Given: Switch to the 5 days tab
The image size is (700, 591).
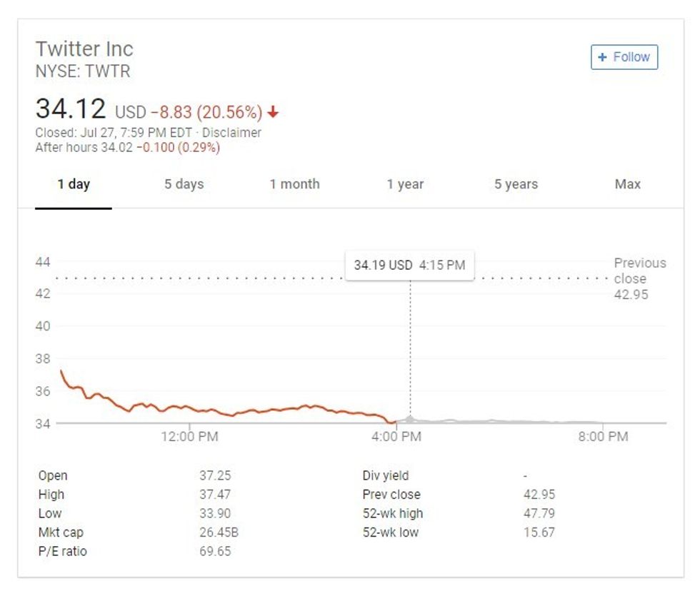Looking at the screenshot, I should [x=185, y=184].
